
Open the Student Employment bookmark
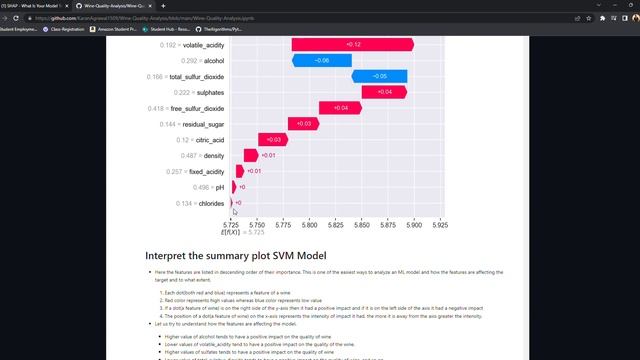(19, 29)
